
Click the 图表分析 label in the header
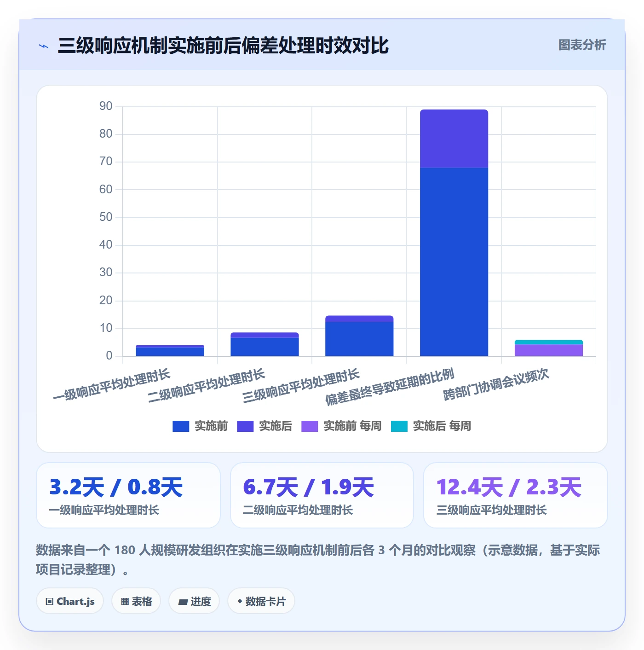click(582, 45)
